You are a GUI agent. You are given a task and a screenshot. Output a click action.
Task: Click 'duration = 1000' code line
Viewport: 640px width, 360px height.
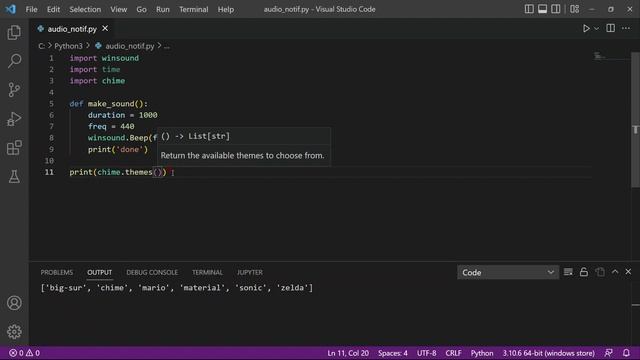tap(122, 115)
